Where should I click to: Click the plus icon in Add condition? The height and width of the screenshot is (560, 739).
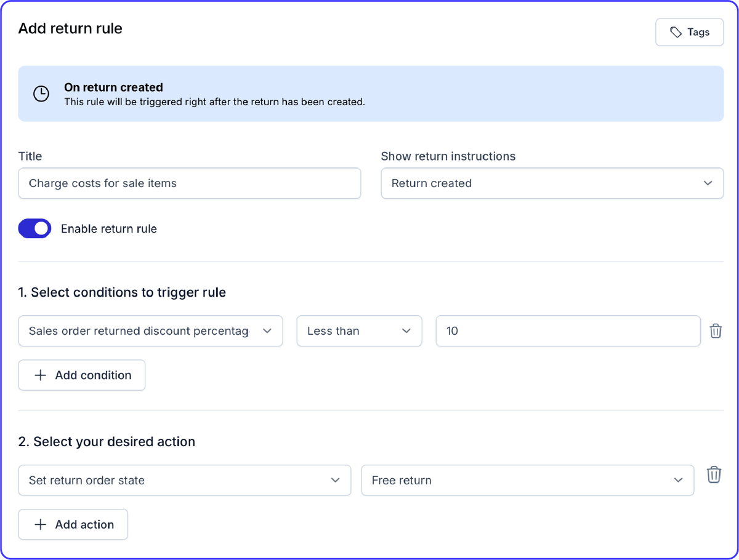[39, 375]
